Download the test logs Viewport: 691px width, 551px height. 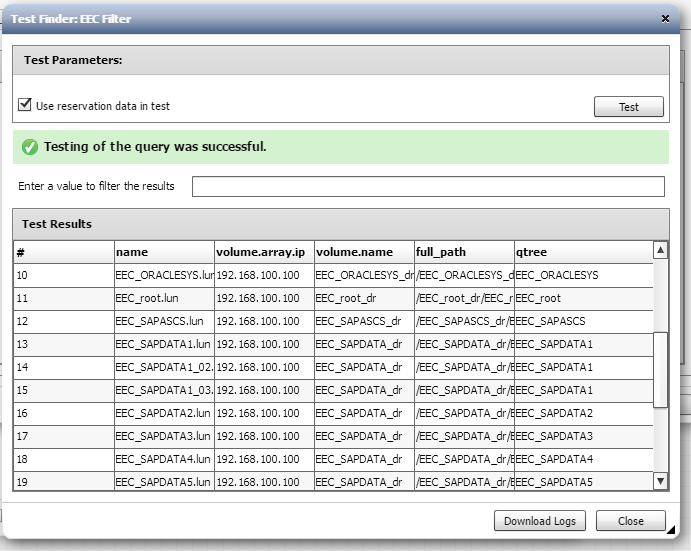pos(539,521)
